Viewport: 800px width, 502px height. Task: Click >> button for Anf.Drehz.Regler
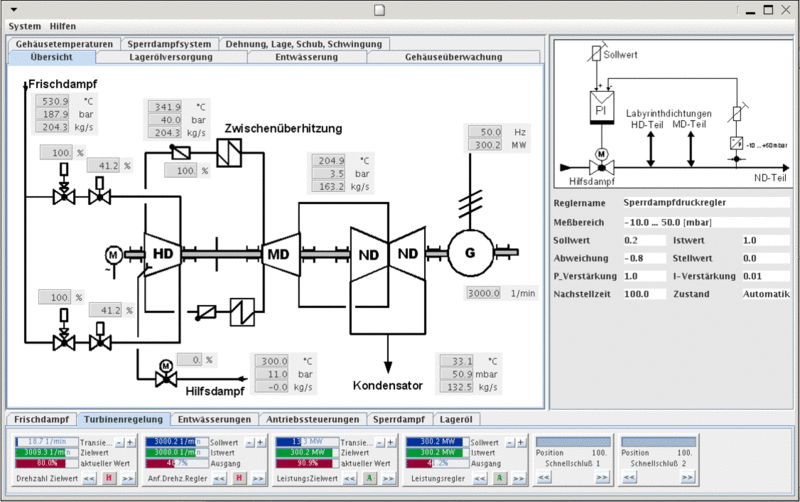(x=258, y=478)
